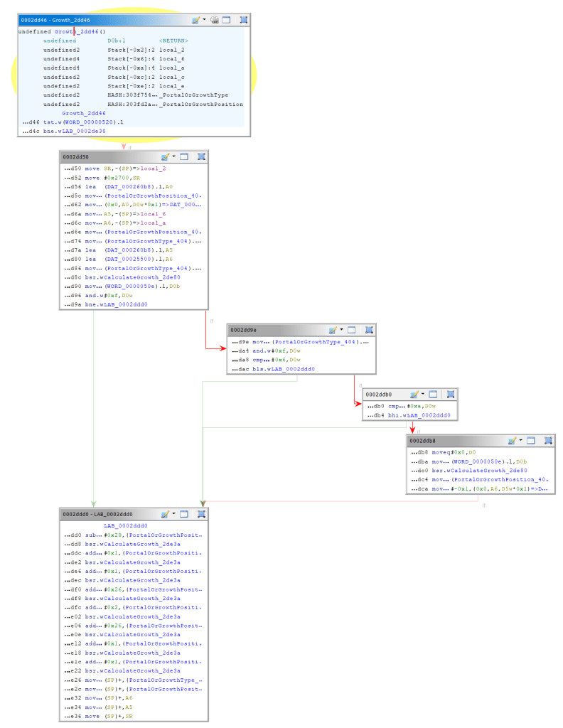563x728 pixels.
Task: Open color dropdown arrow on block 0002dd50
Action: [x=173, y=156]
